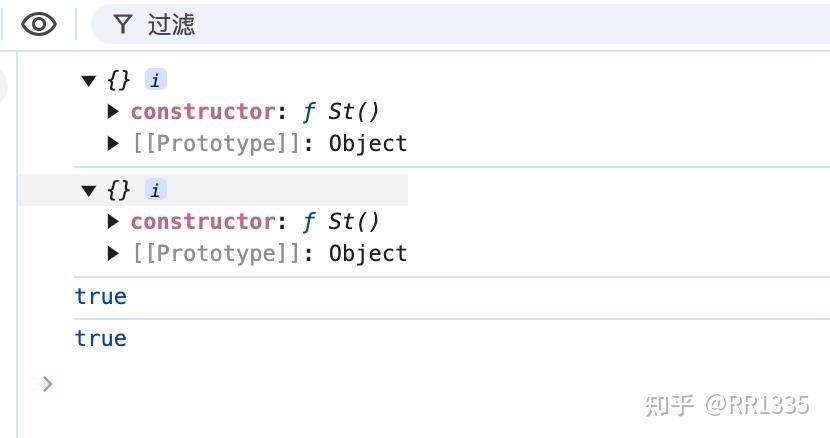
Task: Click the eye icon to create live expression
Action: click(x=39, y=24)
